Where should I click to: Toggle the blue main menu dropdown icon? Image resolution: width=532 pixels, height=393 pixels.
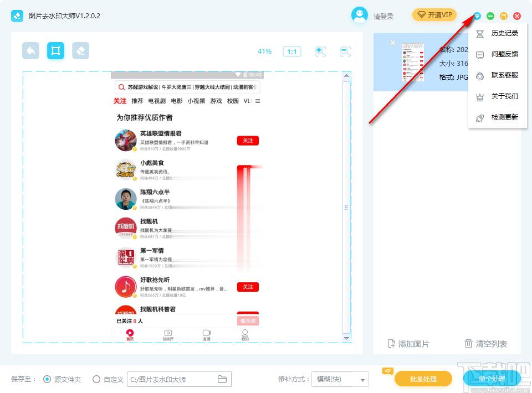click(x=477, y=16)
